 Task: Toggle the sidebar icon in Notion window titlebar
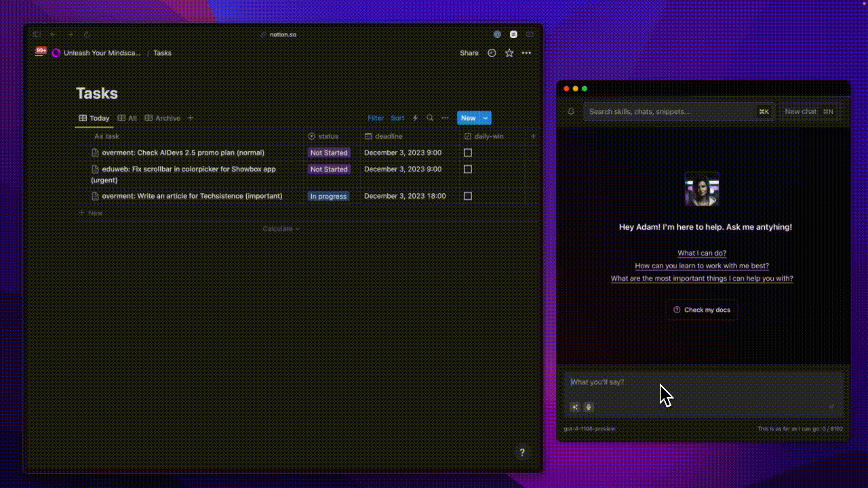click(x=37, y=34)
